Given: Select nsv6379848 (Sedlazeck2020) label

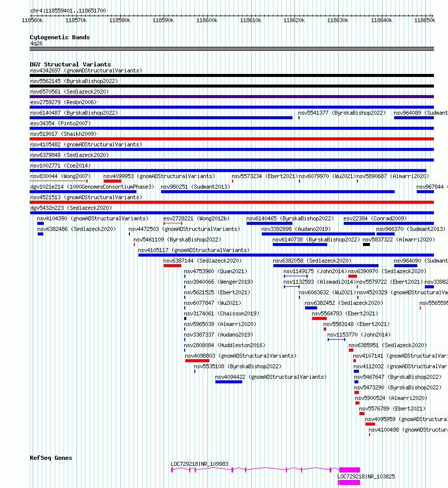Looking at the screenshot, I should click(x=69, y=155).
